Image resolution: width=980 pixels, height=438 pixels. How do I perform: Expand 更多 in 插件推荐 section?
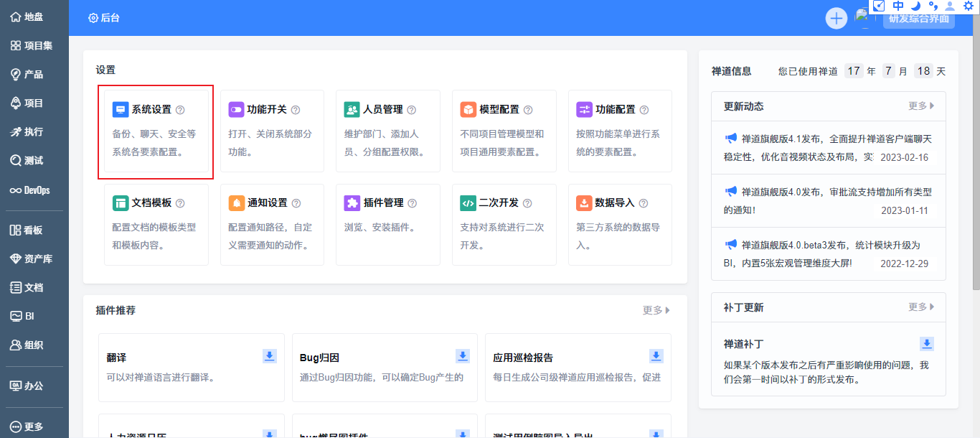point(656,310)
